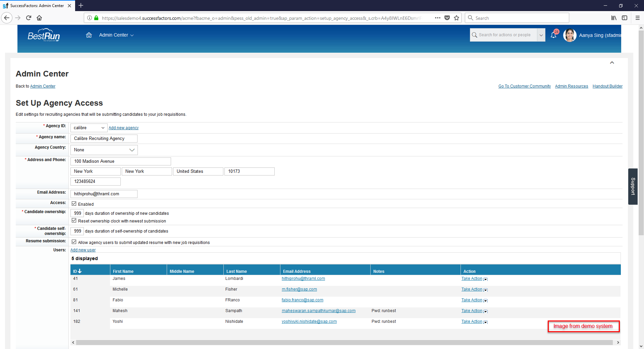Close the SuccessFactors Admin Center tab

(x=69, y=6)
